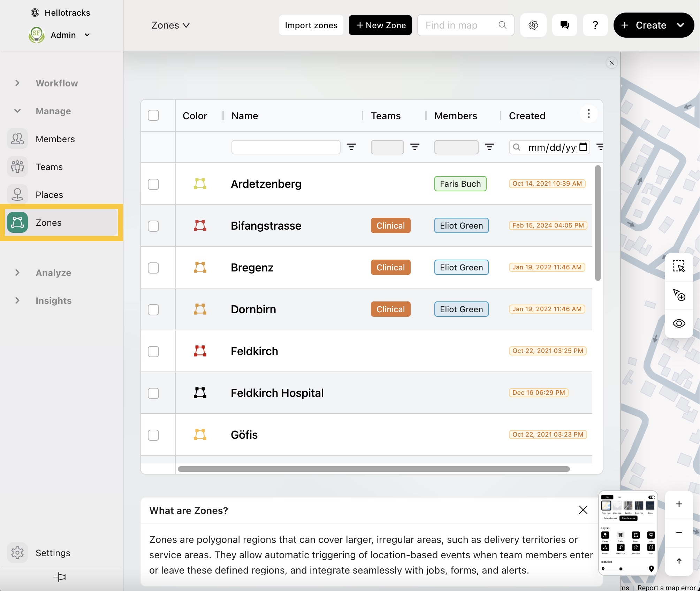Go to Places in sidebar
Viewport: 700px width, 591px height.
[x=49, y=195]
